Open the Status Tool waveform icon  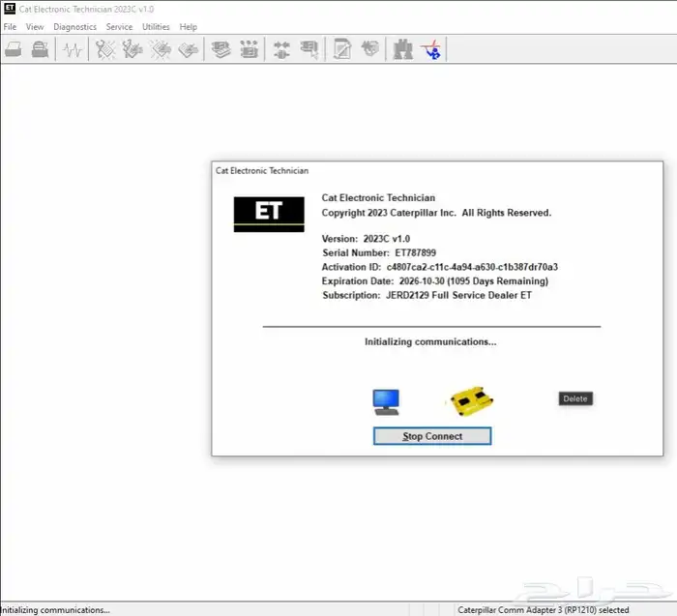click(73, 50)
